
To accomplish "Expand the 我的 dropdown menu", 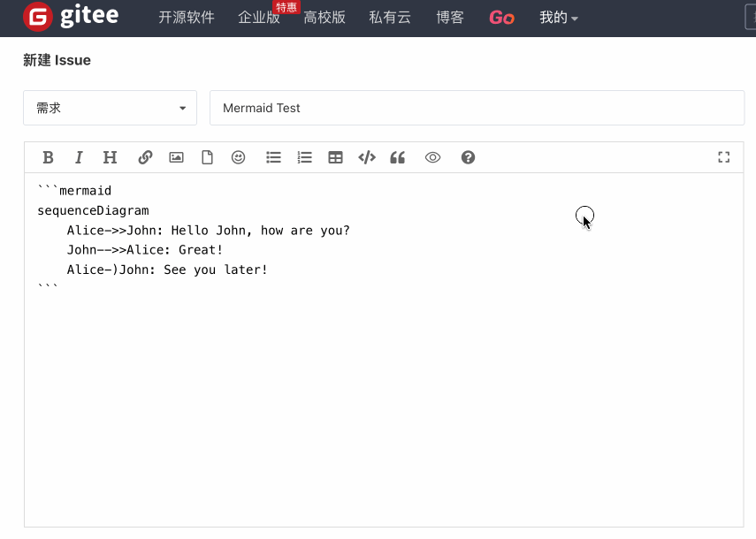I will [558, 18].
